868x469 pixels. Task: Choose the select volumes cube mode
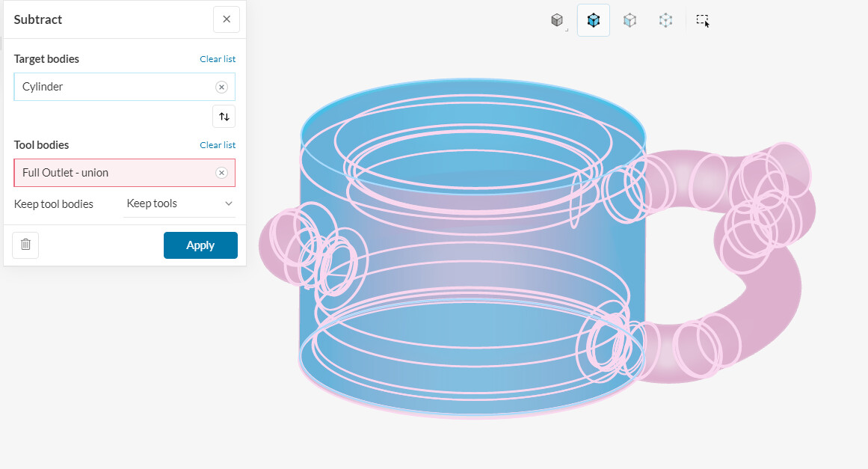point(594,20)
